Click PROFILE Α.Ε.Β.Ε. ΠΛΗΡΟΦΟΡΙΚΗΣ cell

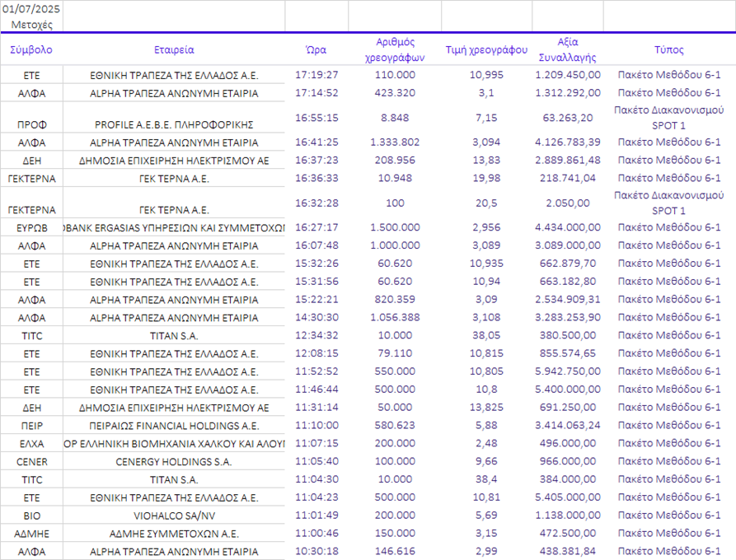tap(174, 124)
